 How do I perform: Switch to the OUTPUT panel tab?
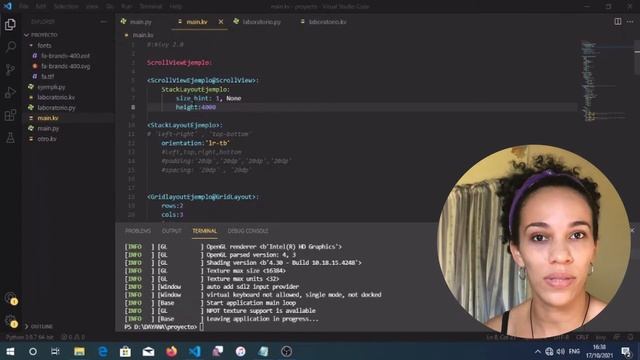pos(171,231)
